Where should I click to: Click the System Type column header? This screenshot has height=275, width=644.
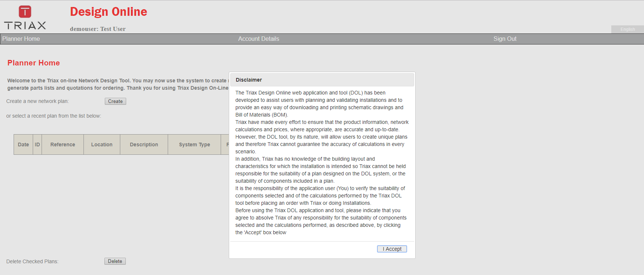coord(195,144)
